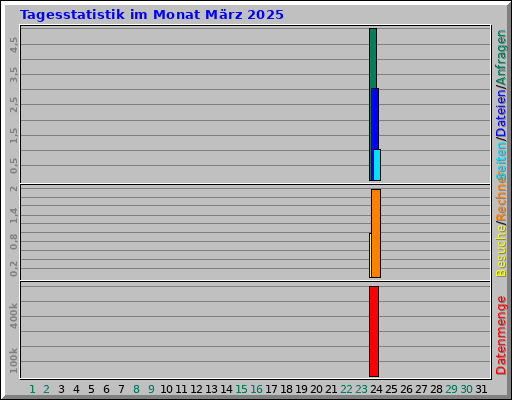This screenshot has width=512, height=400.
Task: Click the 'Besuche' legend label
Action: click(x=501, y=251)
